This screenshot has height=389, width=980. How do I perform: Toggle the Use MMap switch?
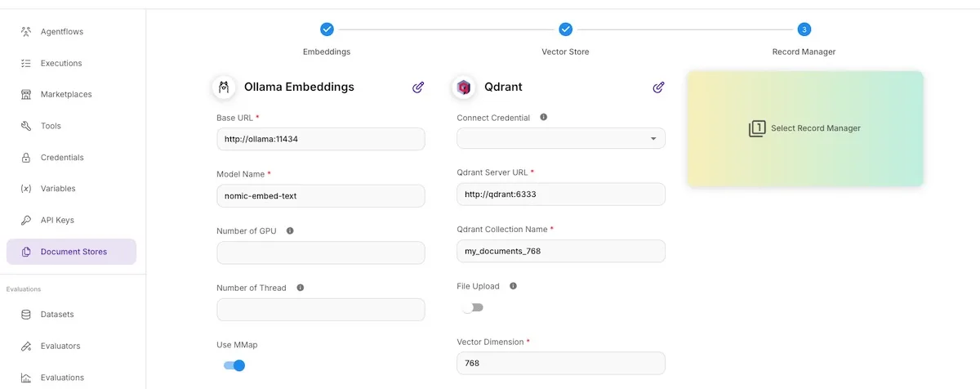[234, 365]
